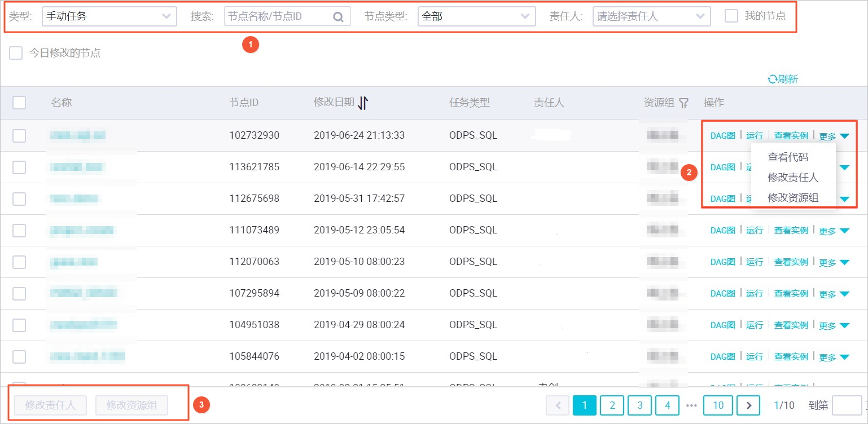Click the previous page arrow
The height and width of the screenshot is (424, 868).
tap(558, 405)
